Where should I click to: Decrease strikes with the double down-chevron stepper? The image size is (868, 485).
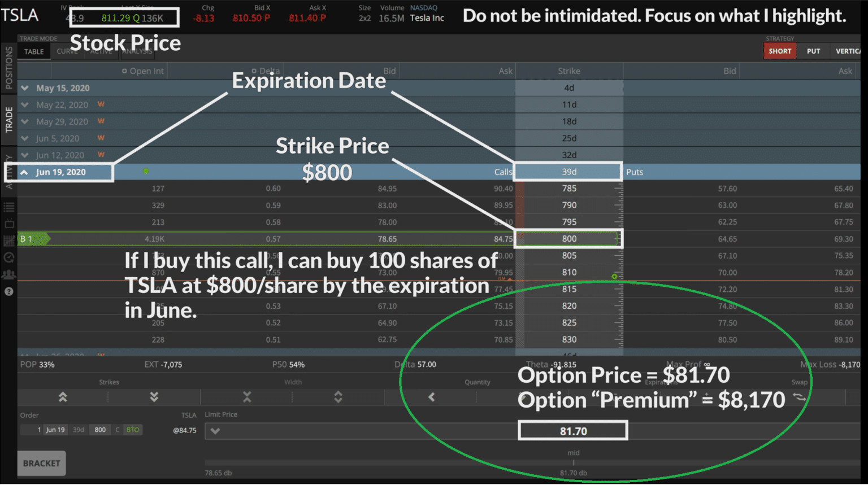tap(154, 397)
